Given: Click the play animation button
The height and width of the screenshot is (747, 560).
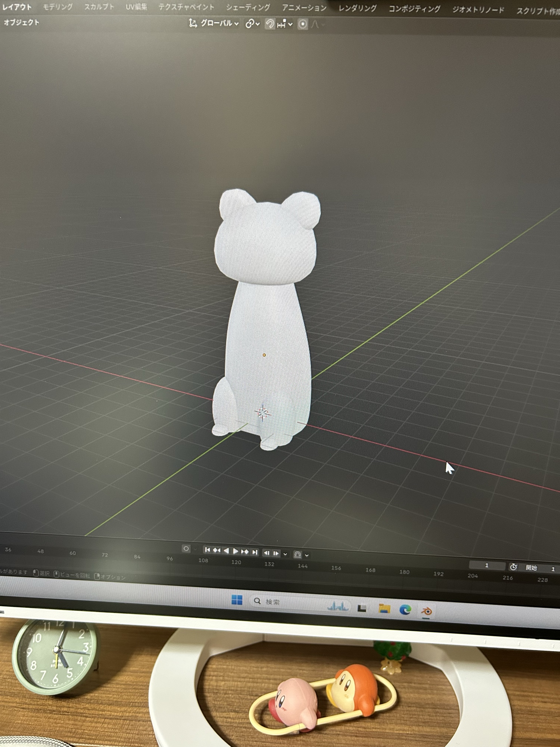Looking at the screenshot, I should tap(236, 551).
